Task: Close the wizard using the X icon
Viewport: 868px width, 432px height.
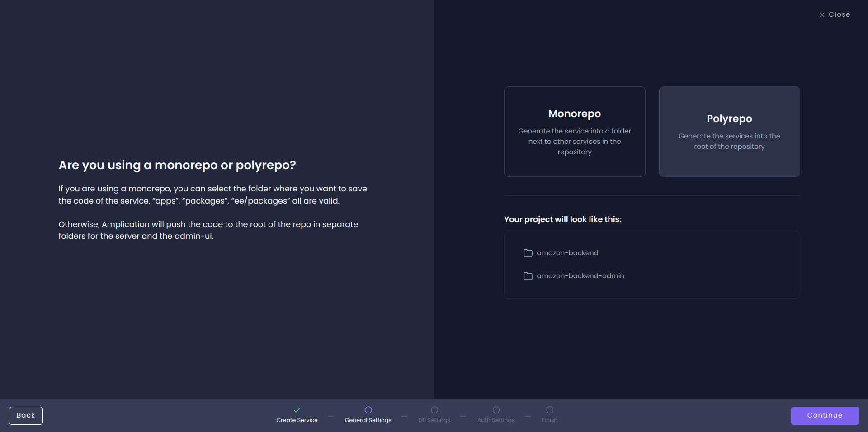Action: coord(822,14)
